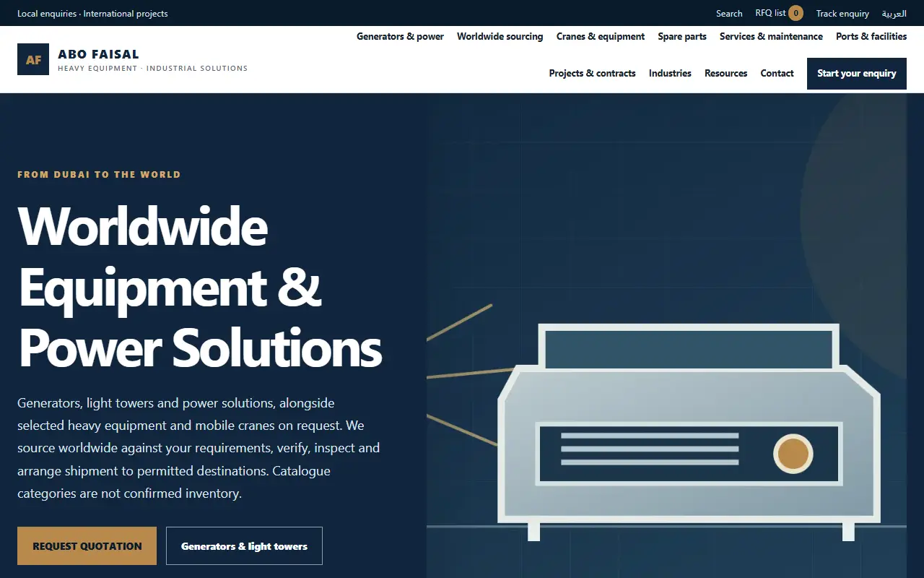This screenshot has height=578, width=924.
Task: Open Generators & power menu
Action: [400, 36]
